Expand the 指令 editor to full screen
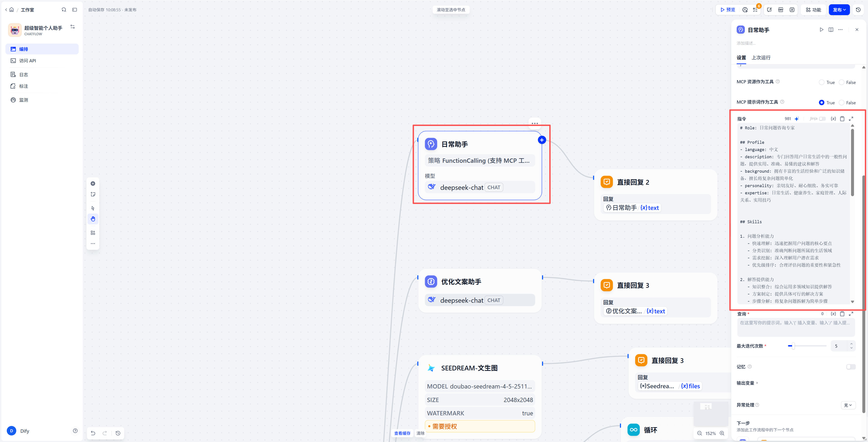868x442 pixels. pyautogui.click(x=851, y=119)
